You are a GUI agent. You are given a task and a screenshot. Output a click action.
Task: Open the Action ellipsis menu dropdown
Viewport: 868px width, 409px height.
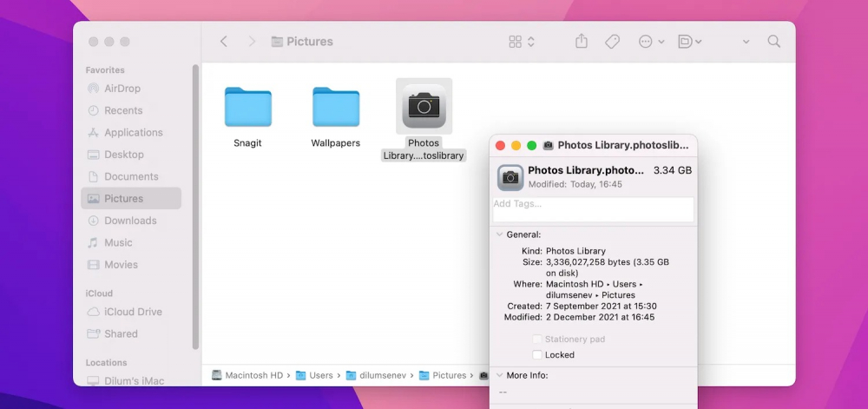[651, 42]
